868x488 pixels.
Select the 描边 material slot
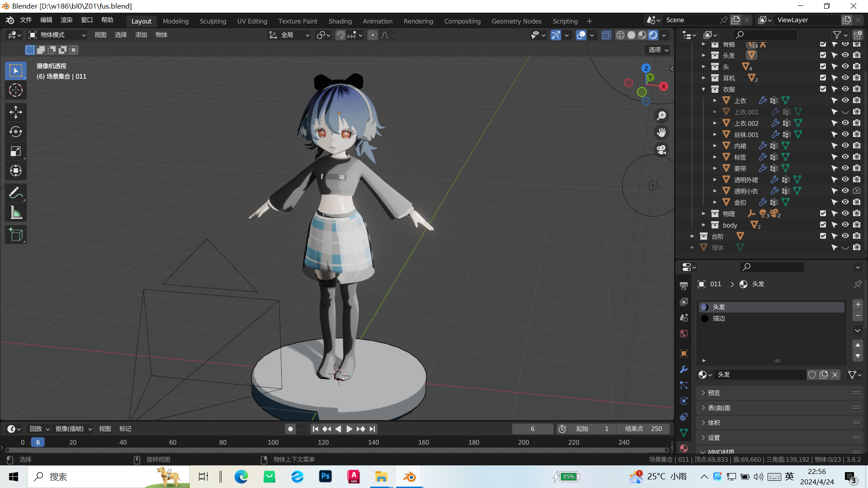point(719,318)
